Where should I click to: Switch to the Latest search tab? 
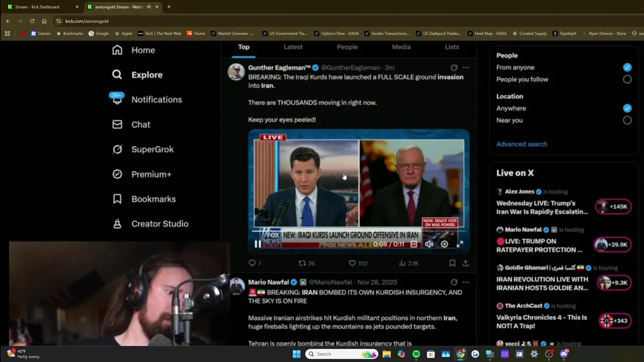pos(293,47)
